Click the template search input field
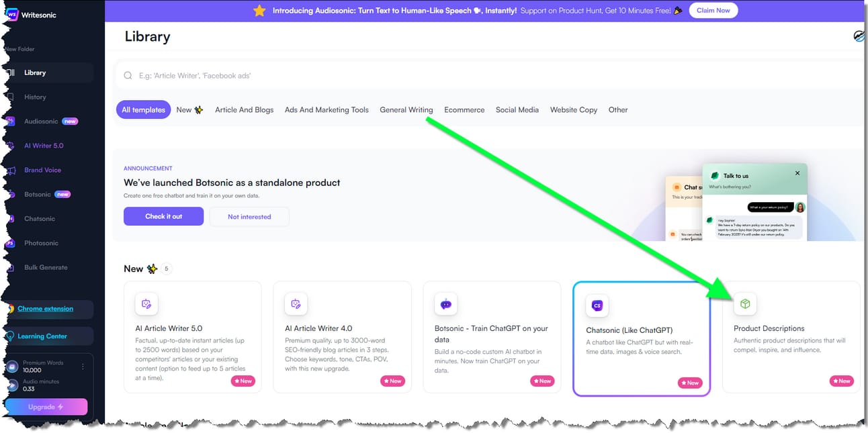 click(x=490, y=76)
